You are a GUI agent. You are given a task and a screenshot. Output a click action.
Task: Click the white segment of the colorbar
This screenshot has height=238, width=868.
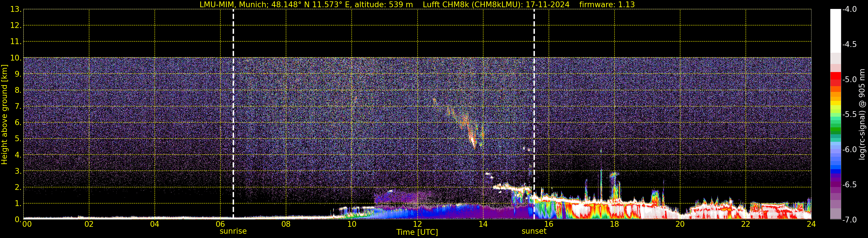tap(835, 30)
